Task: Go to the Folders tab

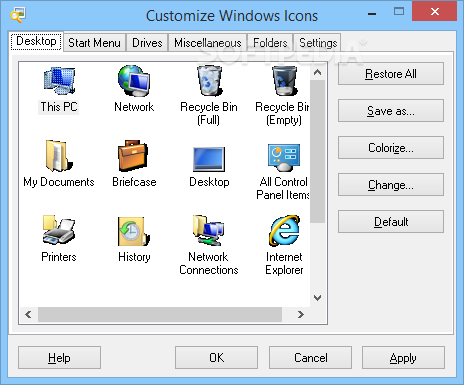Action: 270,43
